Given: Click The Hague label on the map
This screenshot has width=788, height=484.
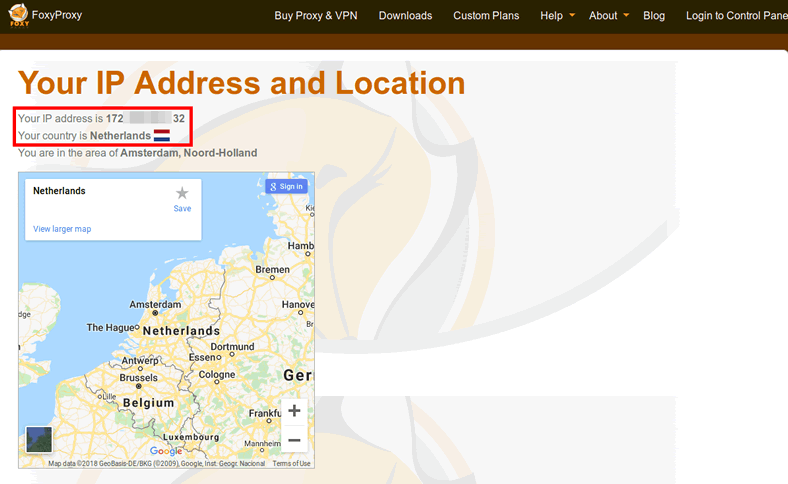Looking at the screenshot, I should (x=111, y=328).
